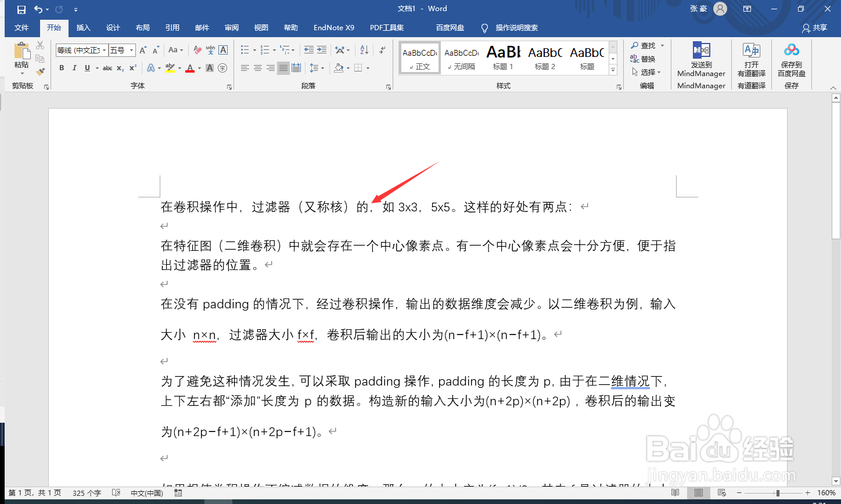Screen dimensions: 841x504
Task: Switch to the EndNote X9 tab
Action: coord(334,27)
